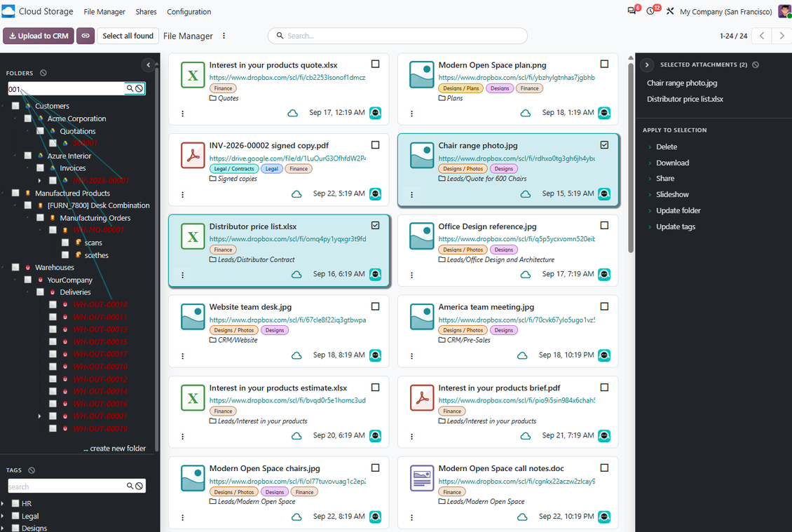Screen dimensions: 792x532
Task: Open the File Manager menu in top bar
Action: pyautogui.click(x=104, y=12)
